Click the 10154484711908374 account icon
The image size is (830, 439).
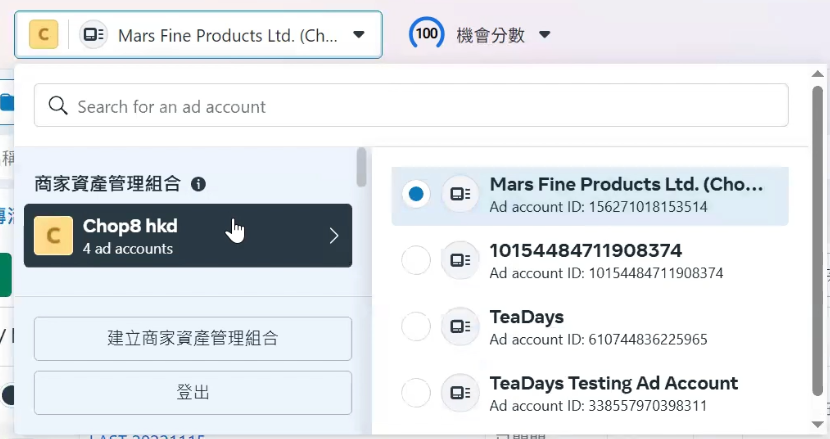coord(459,261)
